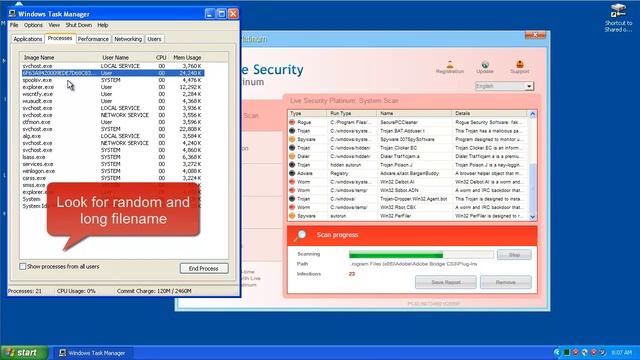Viewport: 640px width, 360px height.
Task: Click the Spyware icon beside Spyware.007SpySoftware
Action: point(292,139)
